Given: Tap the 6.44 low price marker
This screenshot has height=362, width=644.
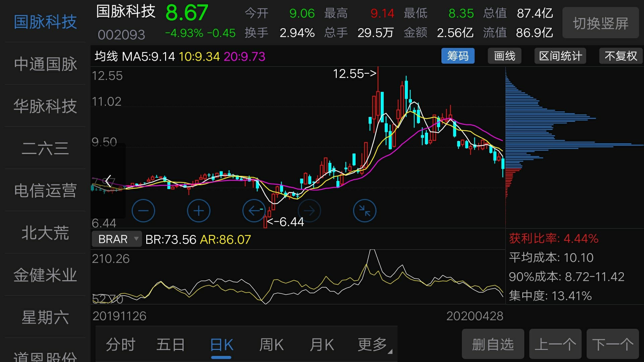Looking at the screenshot, I should pos(285,222).
